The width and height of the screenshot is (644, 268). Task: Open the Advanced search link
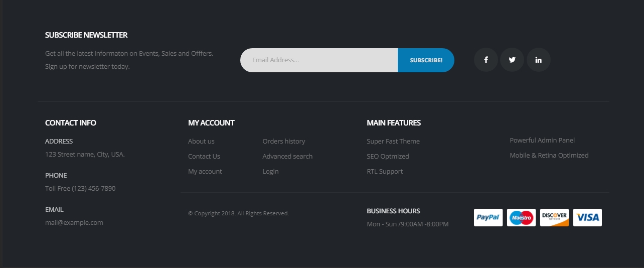point(287,156)
